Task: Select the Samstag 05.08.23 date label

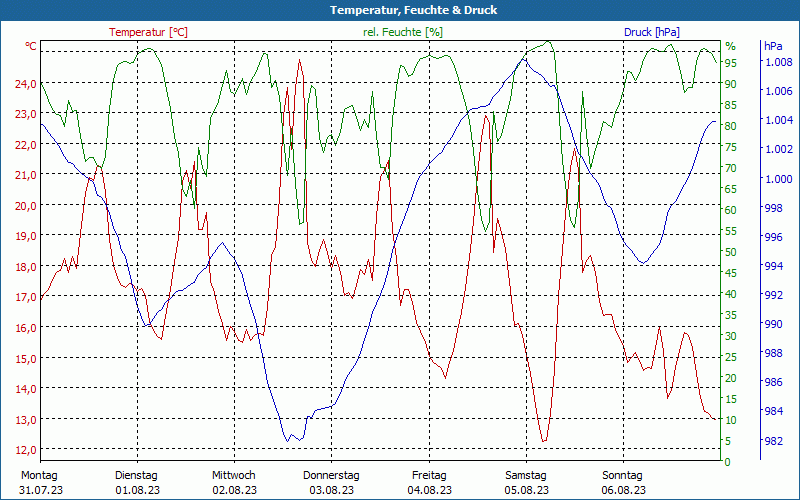Action: [x=525, y=482]
